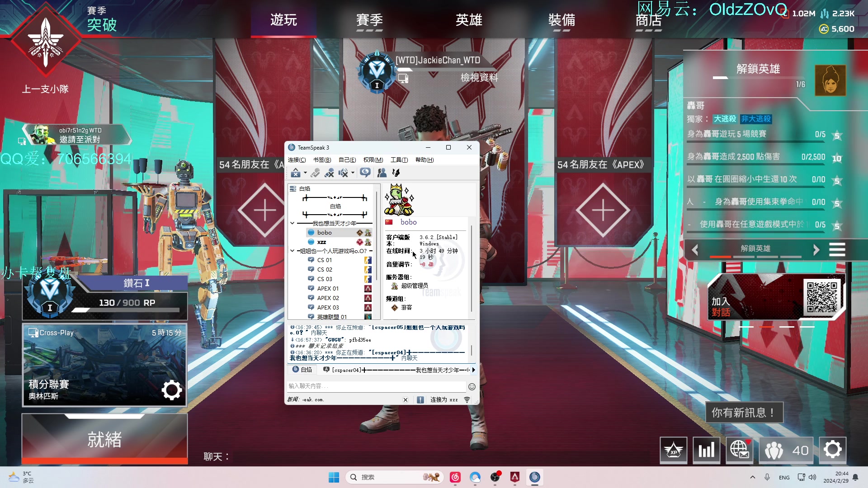Click the taskbar 搜索 search box
868x488 pixels.
point(394,477)
